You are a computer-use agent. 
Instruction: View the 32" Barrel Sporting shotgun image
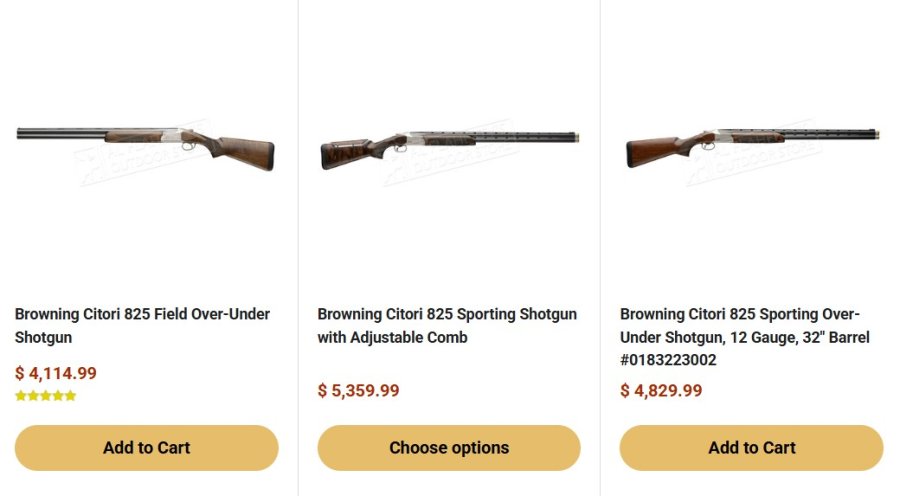coord(752,147)
